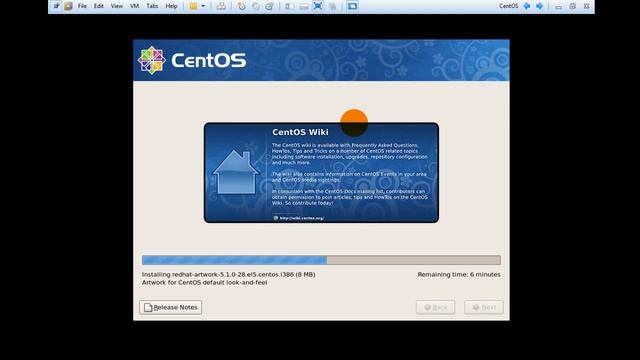The width and height of the screenshot is (640, 360).
Task: Click the orange VMware application icon
Action: click(68, 6)
